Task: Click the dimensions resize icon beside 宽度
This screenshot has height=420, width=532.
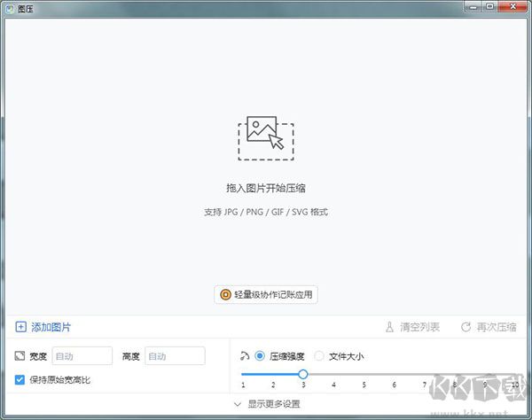Action: click(x=20, y=356)
